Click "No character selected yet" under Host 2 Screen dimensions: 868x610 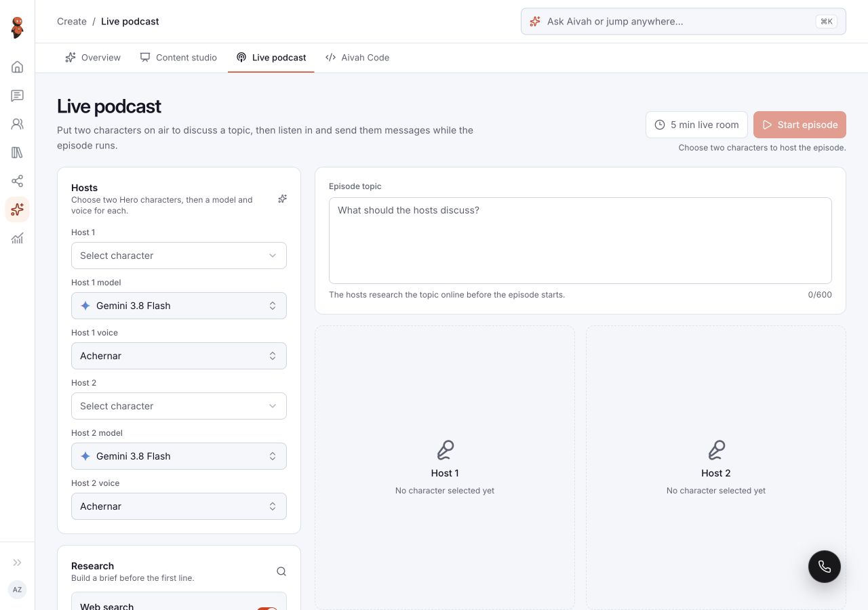(716, 491)
